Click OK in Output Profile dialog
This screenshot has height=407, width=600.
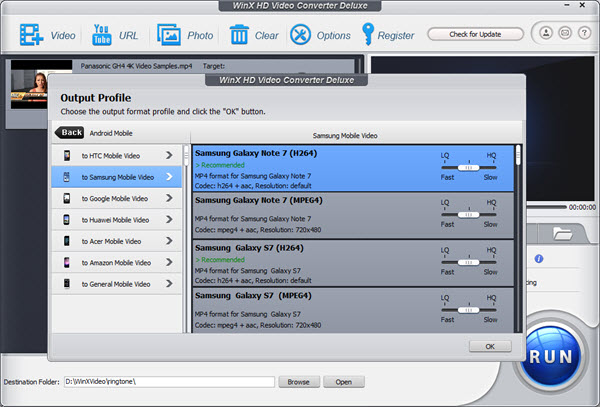(x=490, y=346)
